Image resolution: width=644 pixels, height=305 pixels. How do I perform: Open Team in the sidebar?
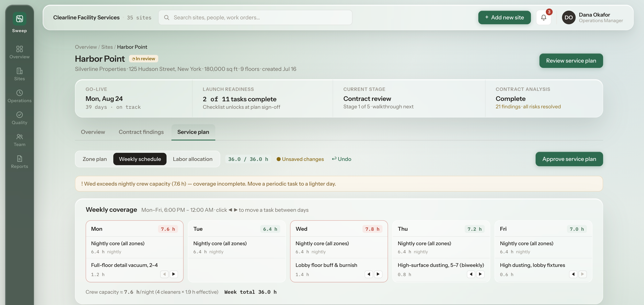20,140
